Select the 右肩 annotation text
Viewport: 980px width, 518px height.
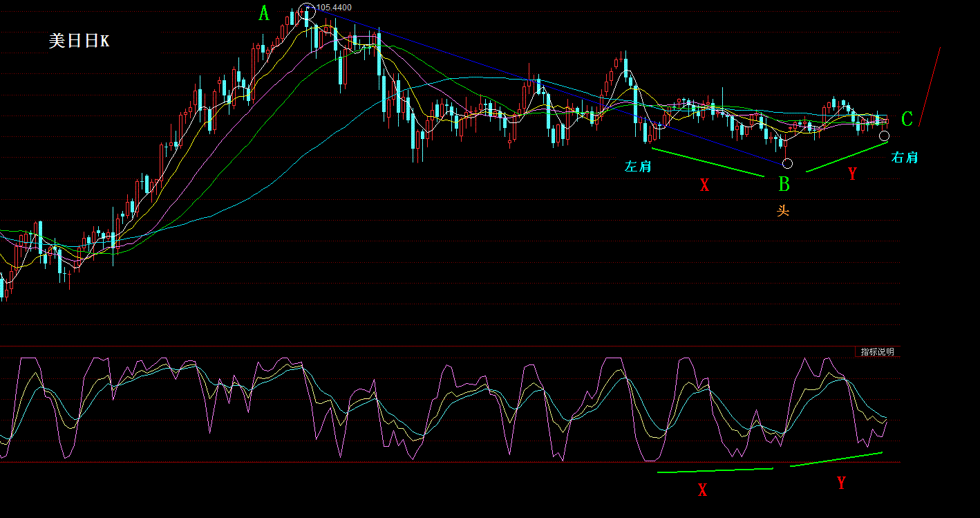tap(905, 158)
